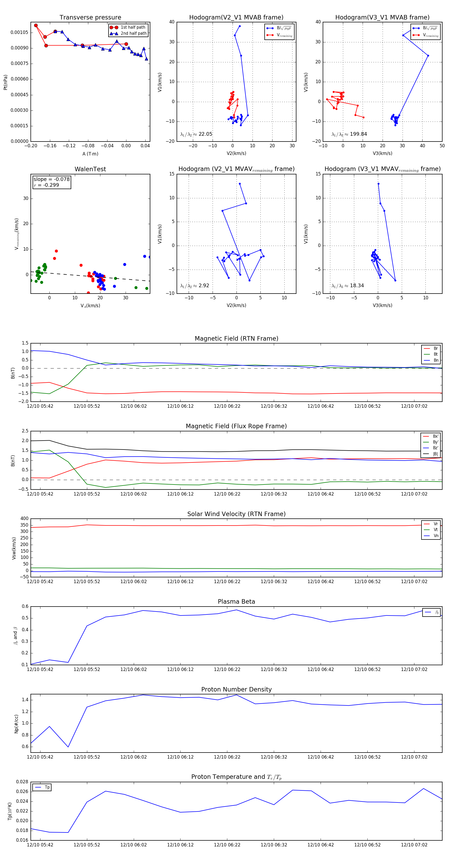This screenshot has height=868, width=473.
Task: Click the 'Proton Number Density' title
Action: (236, 689)
